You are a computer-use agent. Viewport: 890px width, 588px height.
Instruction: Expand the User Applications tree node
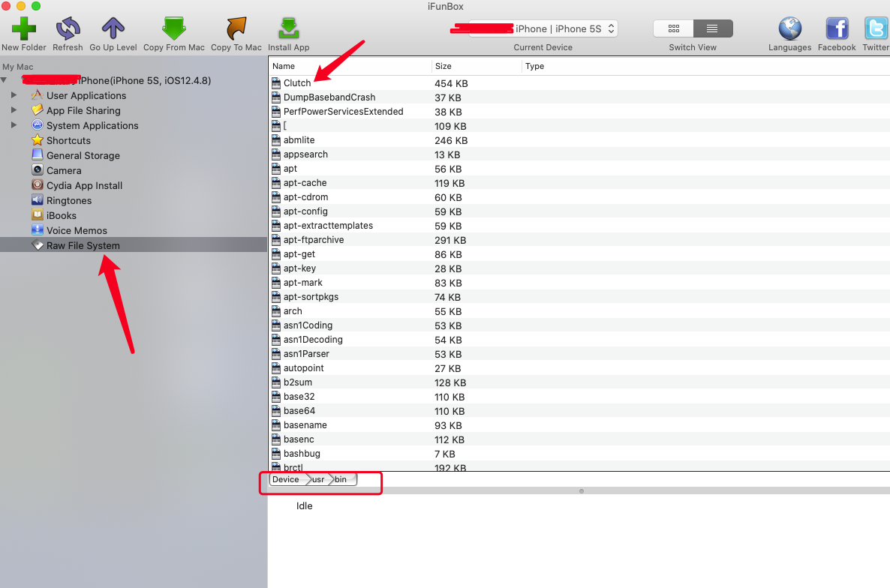tap(14, 95)
